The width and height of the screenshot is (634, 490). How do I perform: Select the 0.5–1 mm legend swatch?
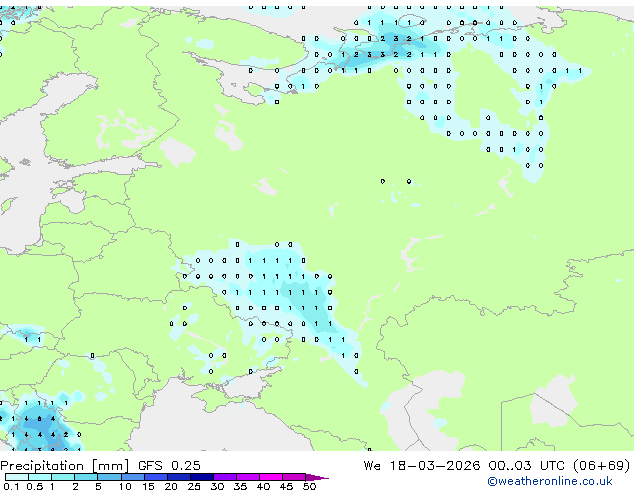click(x=40, y=477)
